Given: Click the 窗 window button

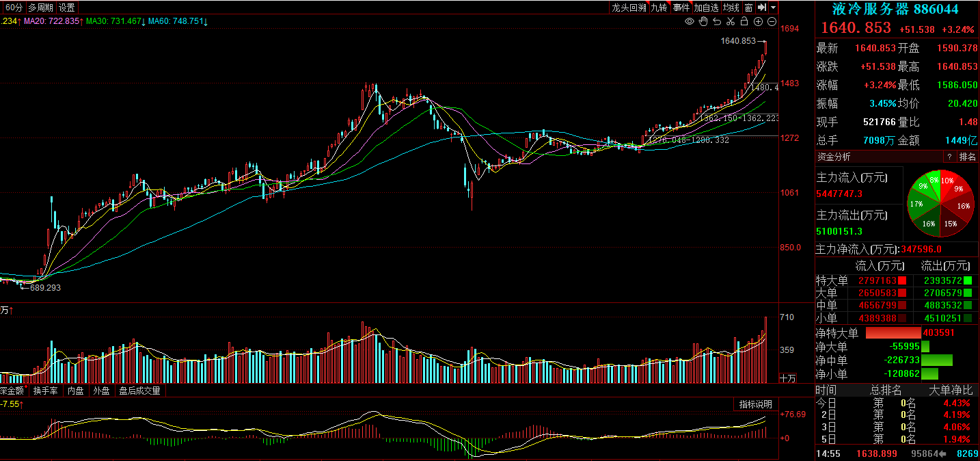Looking at the screenshot, I should 749,8.
